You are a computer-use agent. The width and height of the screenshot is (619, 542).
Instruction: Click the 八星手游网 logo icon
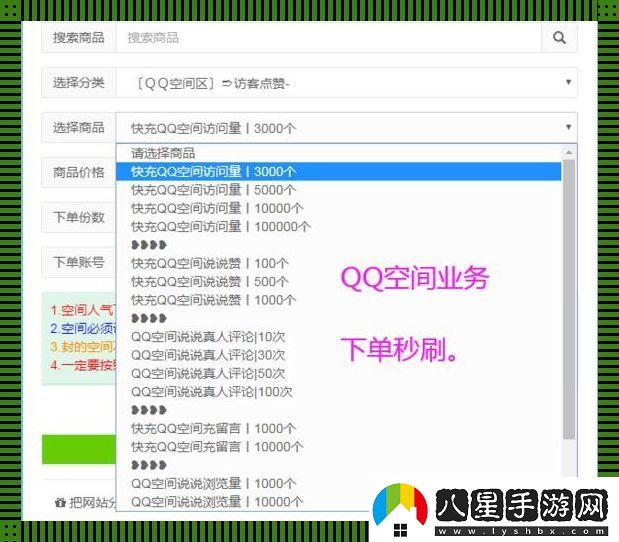[x=400, y=509]
